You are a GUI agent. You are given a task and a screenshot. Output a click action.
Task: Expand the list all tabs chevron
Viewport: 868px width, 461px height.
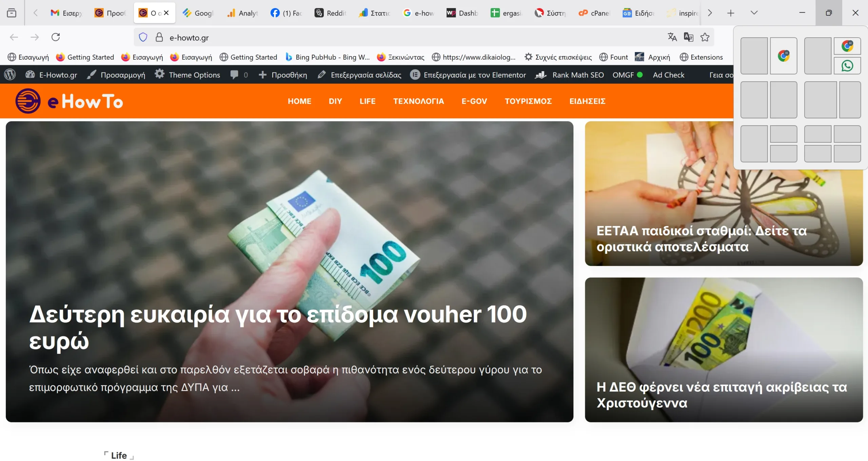(x=754, y=13)
